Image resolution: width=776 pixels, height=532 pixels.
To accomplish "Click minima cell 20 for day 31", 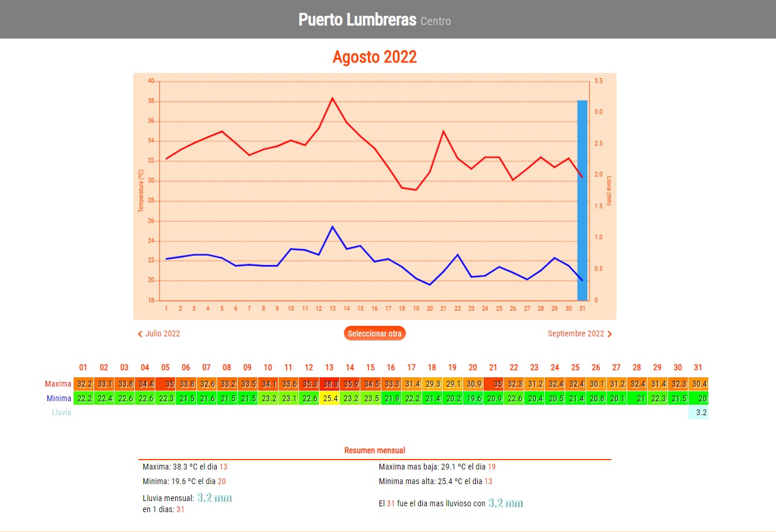I will click(698, 398).
